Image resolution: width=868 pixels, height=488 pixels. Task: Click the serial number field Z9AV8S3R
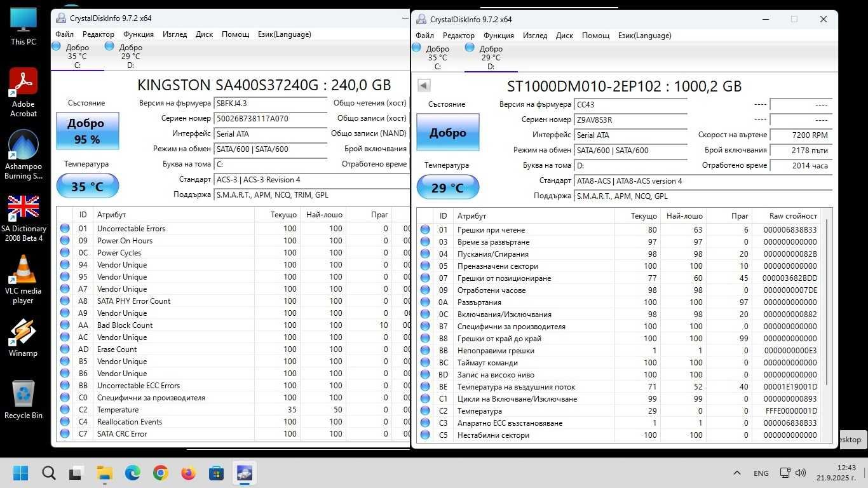(x=630, y=119)
